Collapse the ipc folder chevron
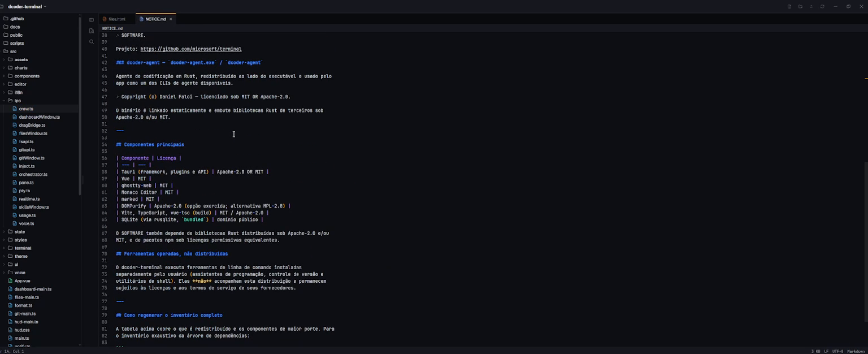The height and width of the screenshot is (354, 868). coord(4,101)
